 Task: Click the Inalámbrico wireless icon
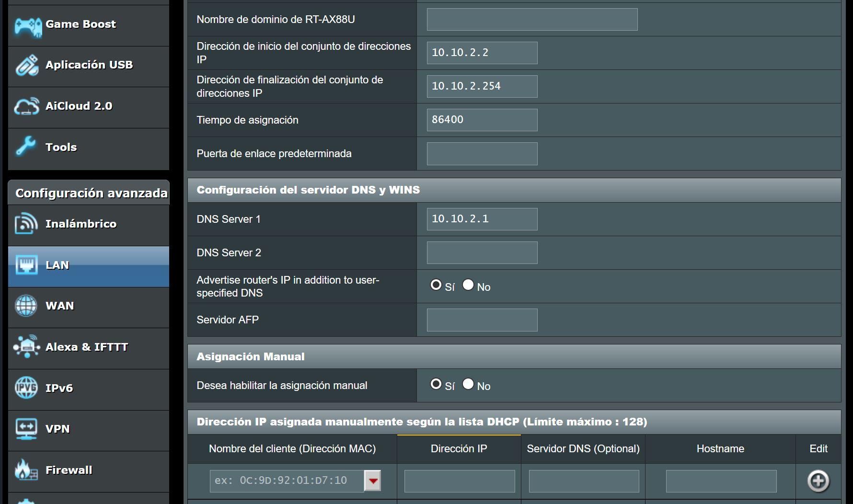click(x=26, y=224)
